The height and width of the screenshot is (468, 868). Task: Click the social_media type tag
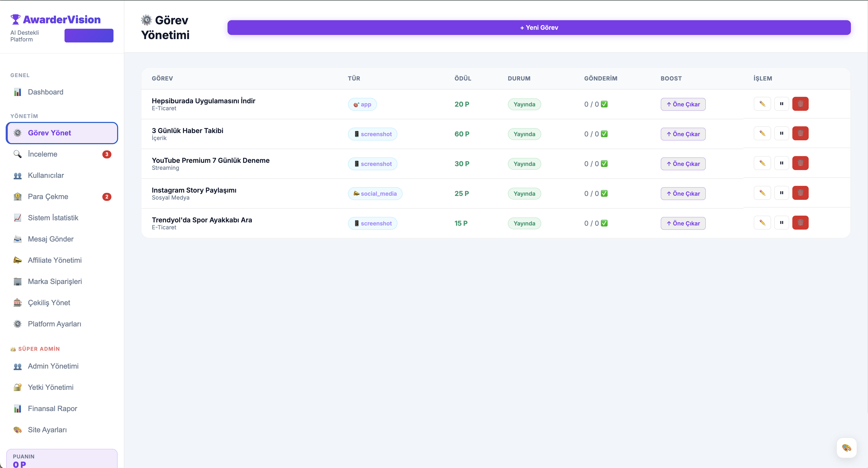pyautogui.click(x=375, y=194)
